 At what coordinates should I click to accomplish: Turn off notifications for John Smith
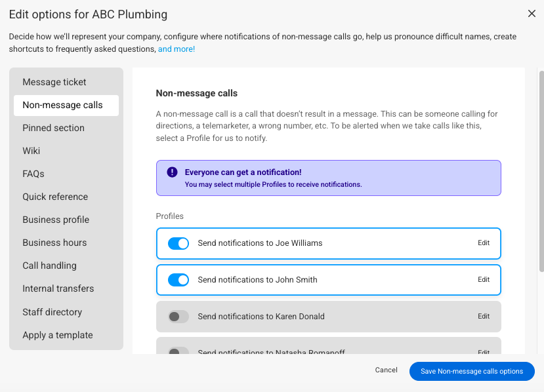(178, 280)
